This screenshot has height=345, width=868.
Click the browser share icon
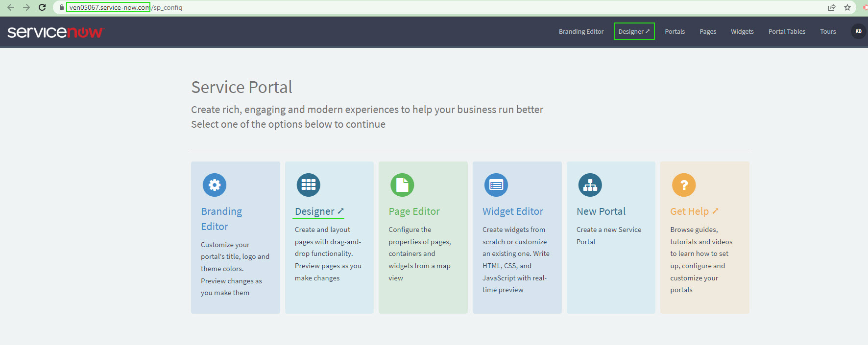tap(832, 7)
